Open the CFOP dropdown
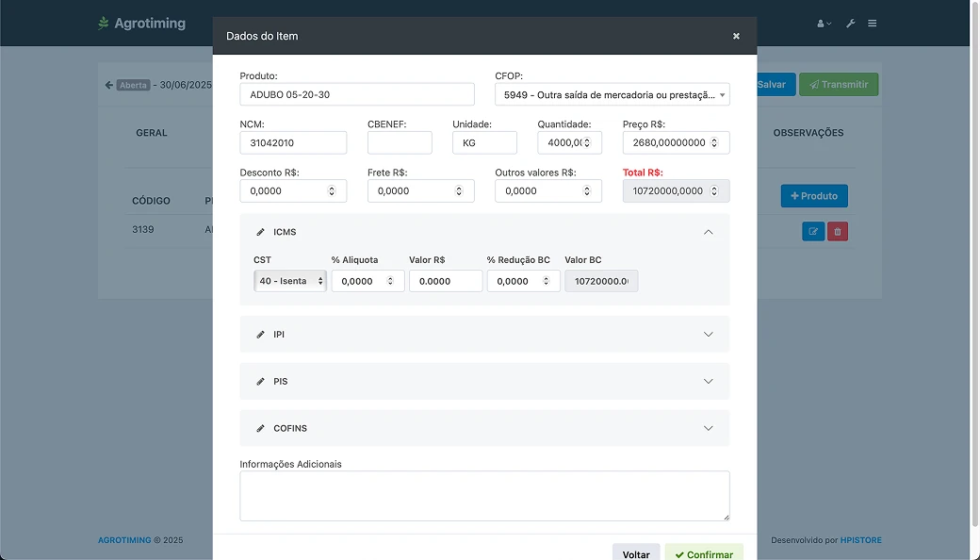The image size is (980, 560). (x=612, y=95)
